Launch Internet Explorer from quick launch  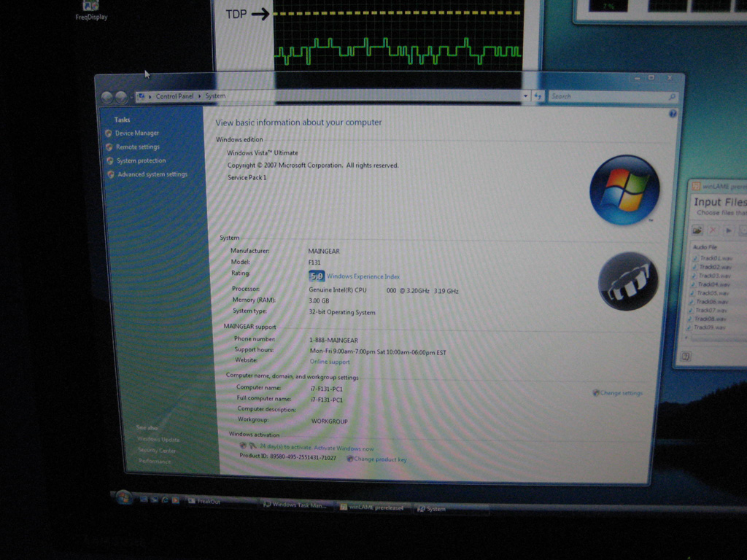(165, 500)
